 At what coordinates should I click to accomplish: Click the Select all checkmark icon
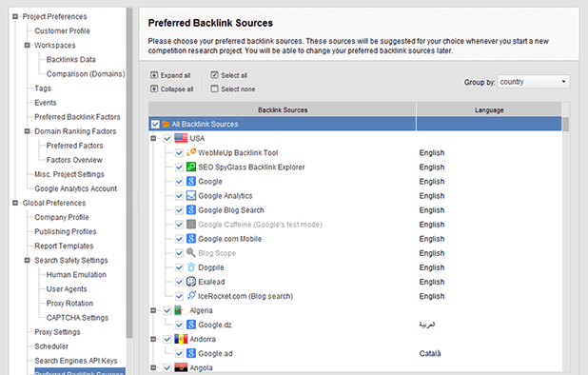[214, 75]
